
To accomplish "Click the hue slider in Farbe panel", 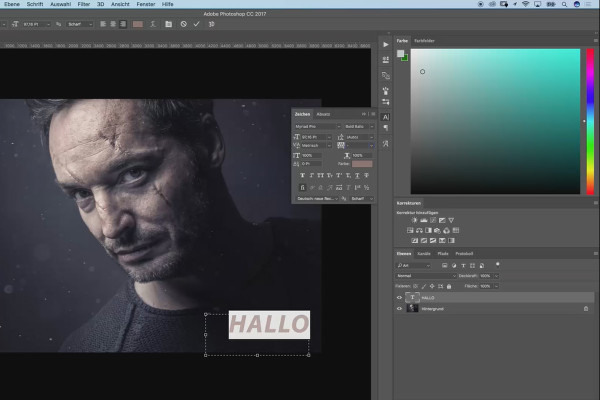I will point(590,121).
